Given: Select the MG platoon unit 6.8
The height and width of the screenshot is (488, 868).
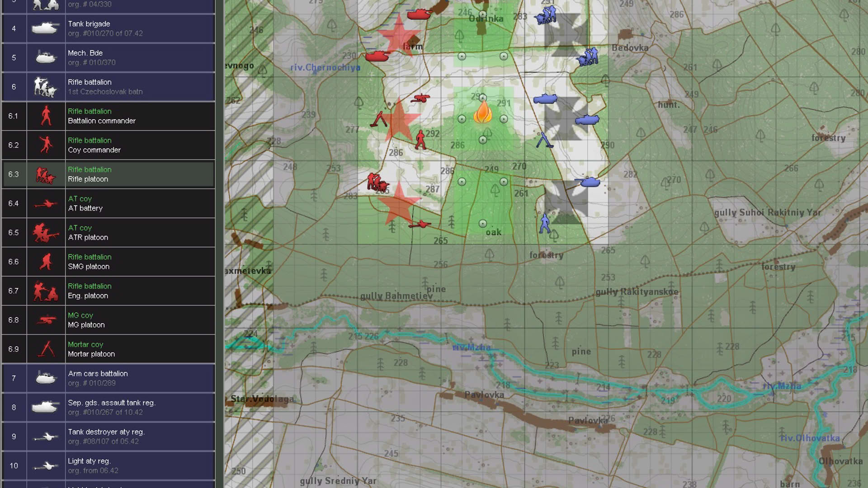Looking at the screenshot, I should point(108,320).
